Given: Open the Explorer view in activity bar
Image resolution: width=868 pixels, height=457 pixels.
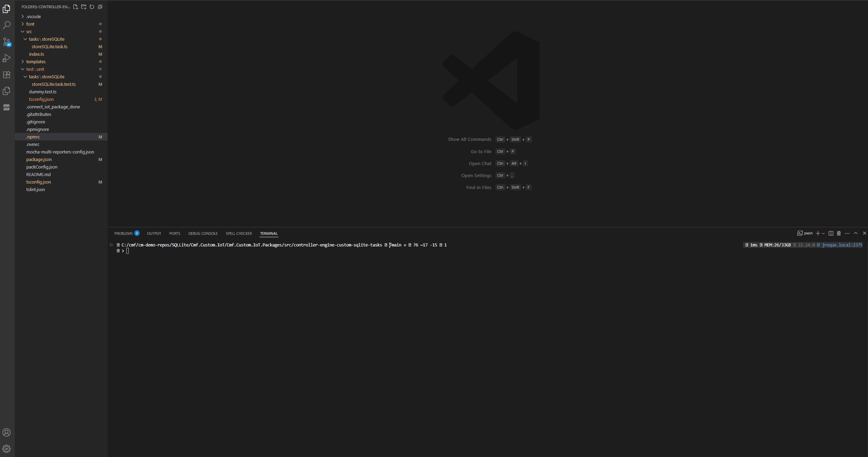Looking at the screenshot, I should [x=6, y=9].
